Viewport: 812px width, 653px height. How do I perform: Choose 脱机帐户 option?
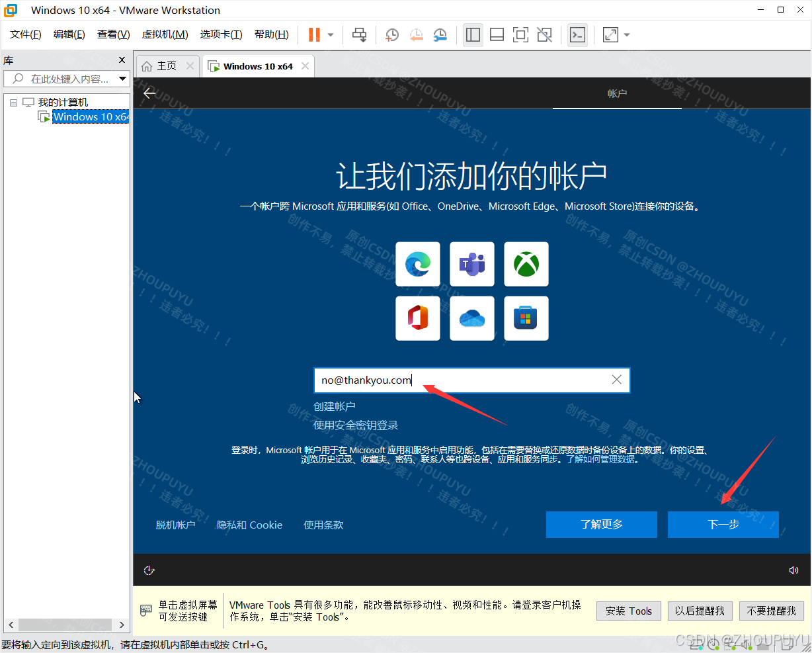pyautogui.click(x=176, y=525)
